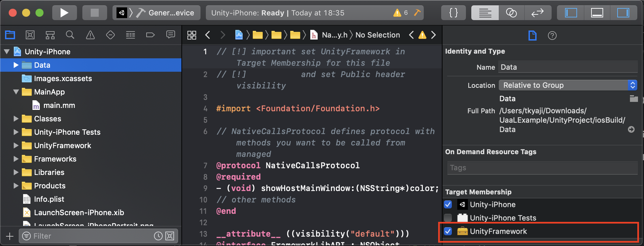Show the Debug area
Viewport: 644px width, 246px height.
(x=597, y=13)
